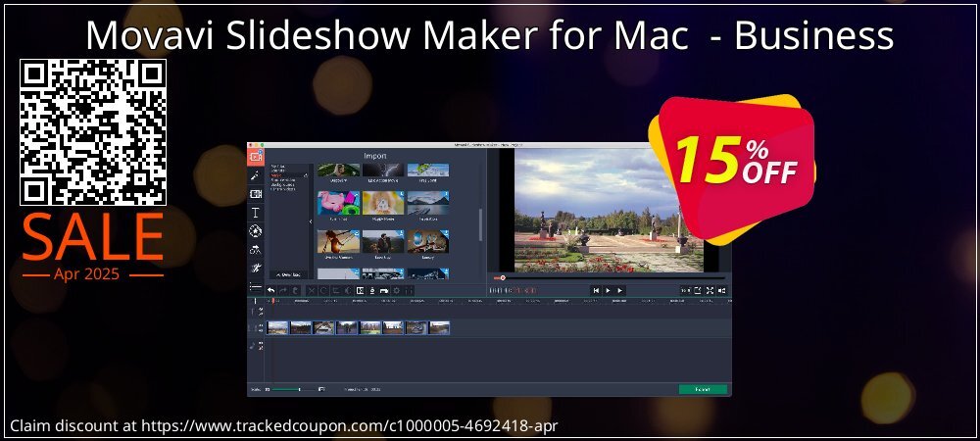Toggle preview volume speaker icon
Viewport: 980px width, 441px height.
click(722, 290)
